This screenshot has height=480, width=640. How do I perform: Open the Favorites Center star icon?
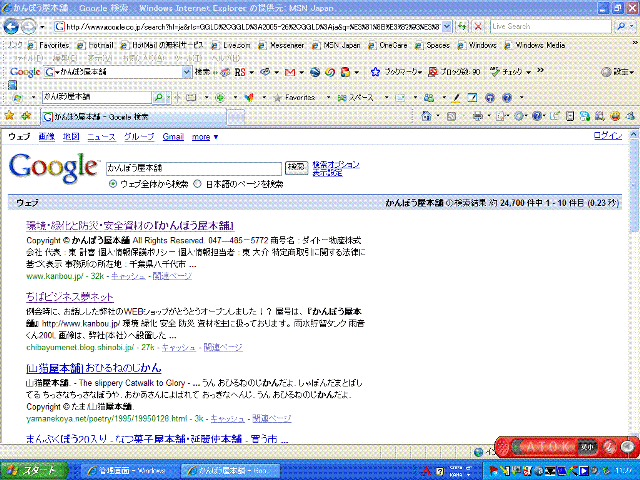[9, 116]
